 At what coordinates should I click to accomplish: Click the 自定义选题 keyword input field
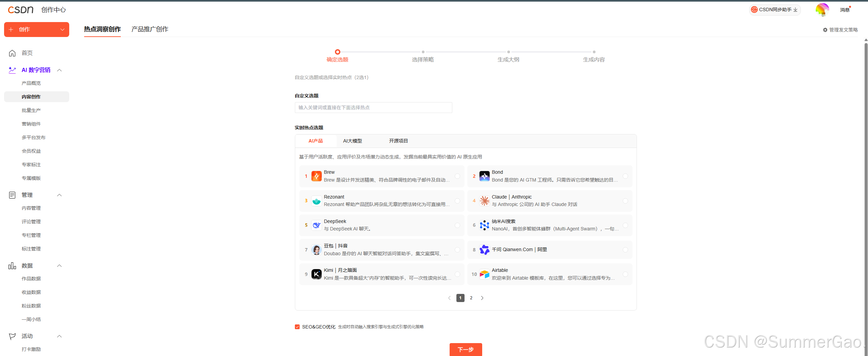[x=374, y=108]
